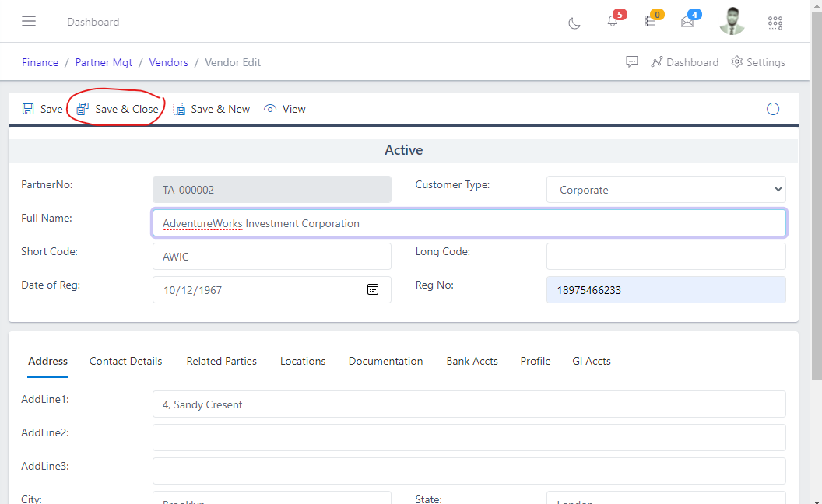Open the chat comment icon near Dashboard
Image resolution: width=822 pixels, height=504 pixels.
[631, 61]
